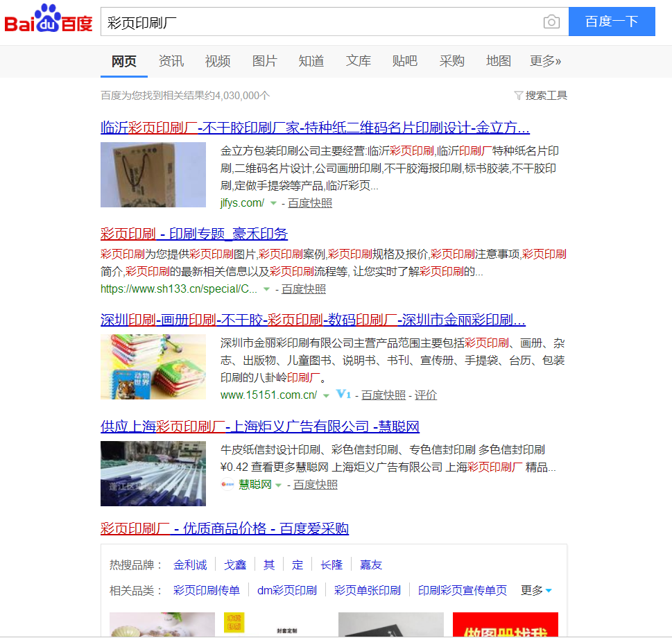Open the 知道 tab
672x638 pixels.
click(x=311, y=61)
